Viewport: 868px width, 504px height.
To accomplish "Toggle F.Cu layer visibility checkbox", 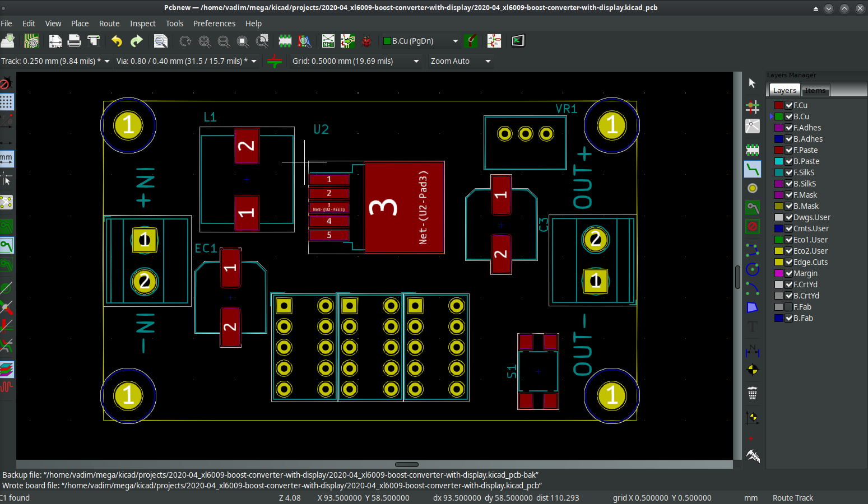I will tap(789, 105).
